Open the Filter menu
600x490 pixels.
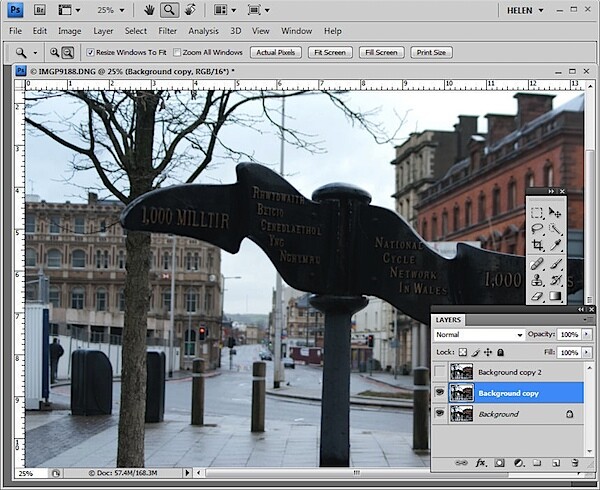(x=168, y=31)
